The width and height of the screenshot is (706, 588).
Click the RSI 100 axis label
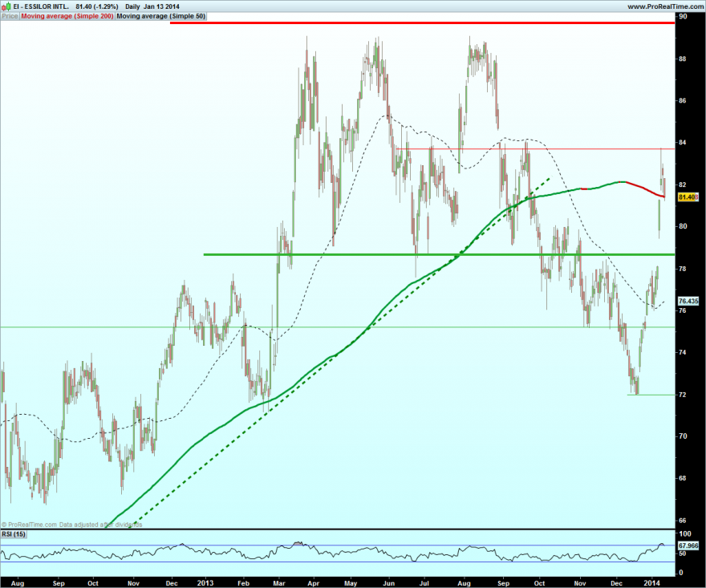click(685, 533)
